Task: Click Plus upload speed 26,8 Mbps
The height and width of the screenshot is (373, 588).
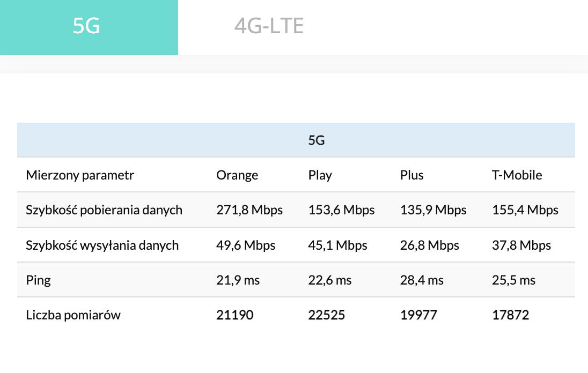Action: 429,245
